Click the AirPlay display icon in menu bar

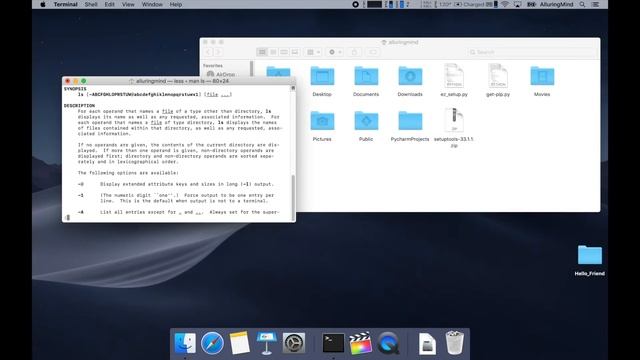[x=518, y=4]
